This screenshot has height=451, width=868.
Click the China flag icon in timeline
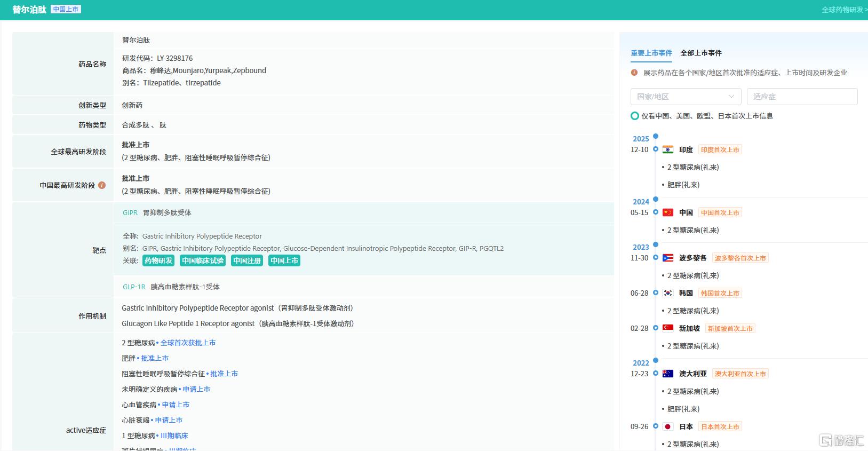(668, 212)
